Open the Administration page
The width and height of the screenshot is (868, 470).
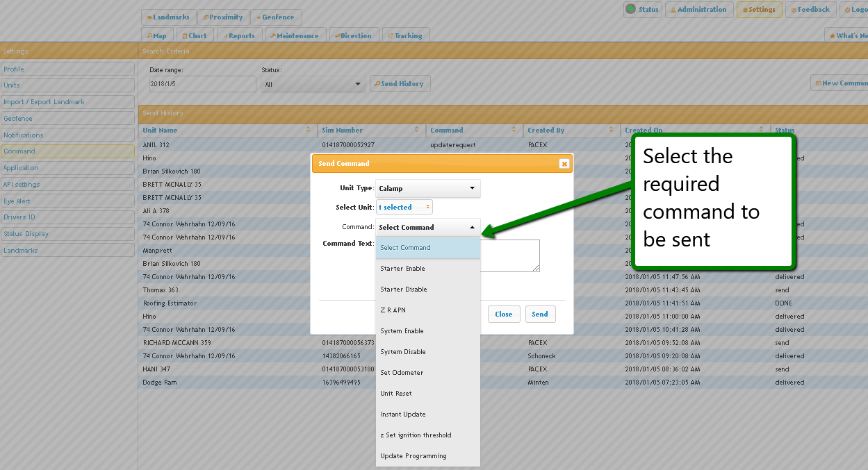click(x=699, y=10)
